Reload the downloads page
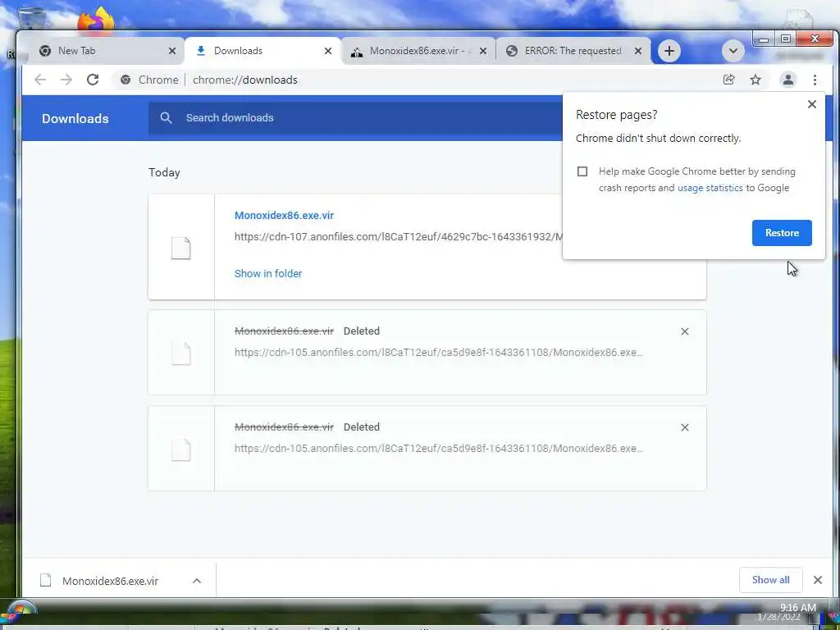 93,80
